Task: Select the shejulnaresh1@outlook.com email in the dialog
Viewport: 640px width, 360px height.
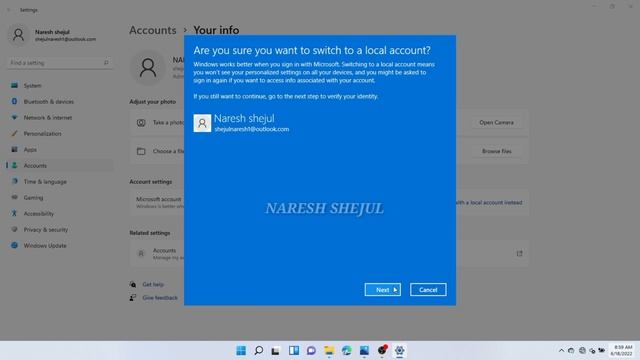Action: (x=252, y=129)
